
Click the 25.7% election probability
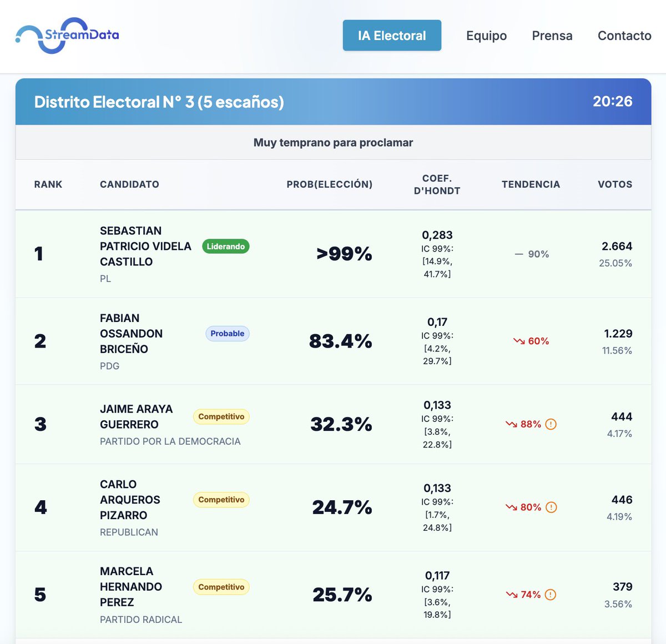[x=342, y=595]
